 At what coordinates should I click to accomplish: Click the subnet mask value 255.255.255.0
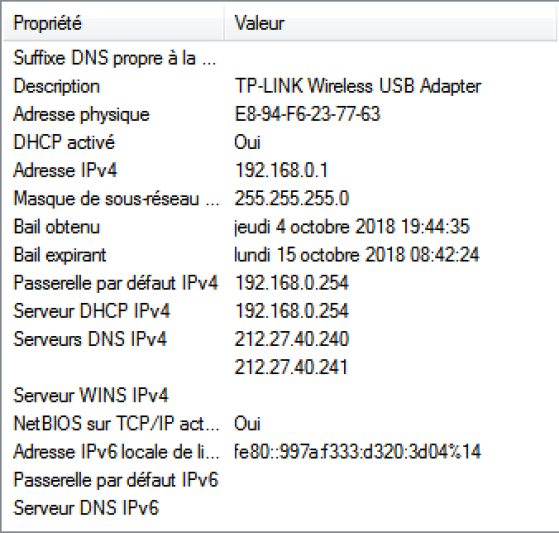pos(292,199)
